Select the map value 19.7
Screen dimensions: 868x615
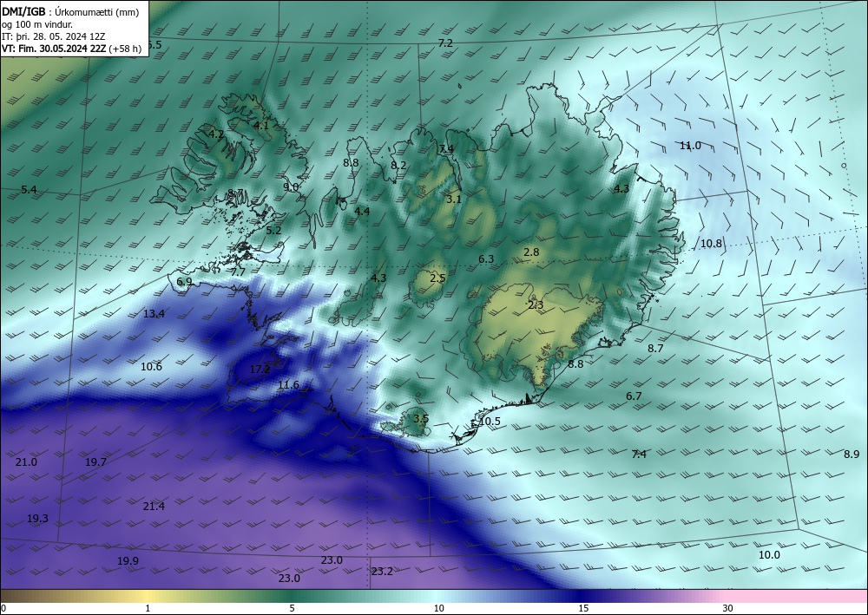click(x=95, y=461)
